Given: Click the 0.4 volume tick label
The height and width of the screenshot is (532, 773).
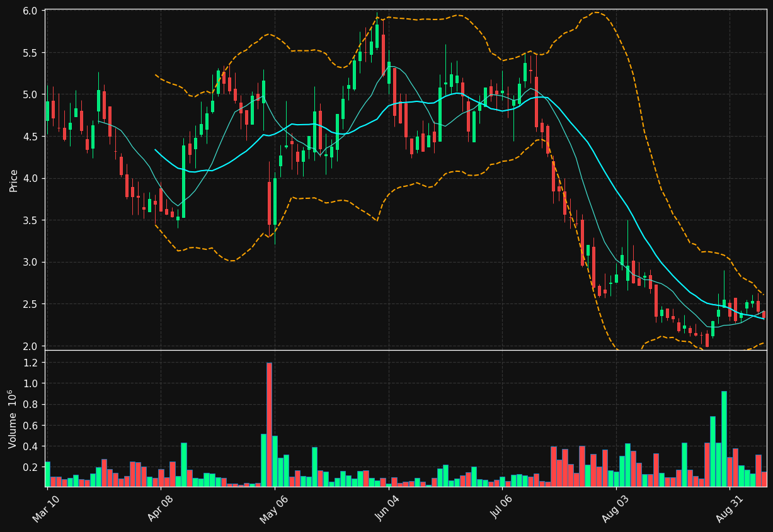Looking at the screenshot, I should pyautogui.click(x=31, y=446).
